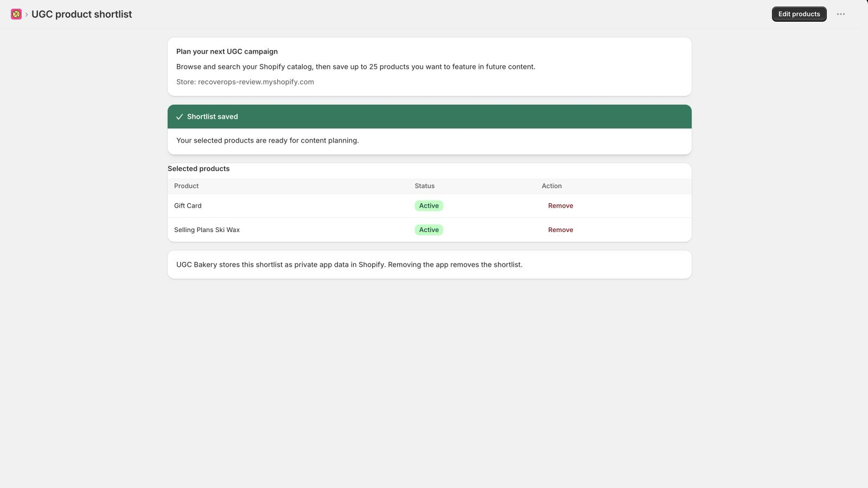This screenshot has width=868, height=488.
Task: Open the three-dot more actions menu
Action: (841, 14)
